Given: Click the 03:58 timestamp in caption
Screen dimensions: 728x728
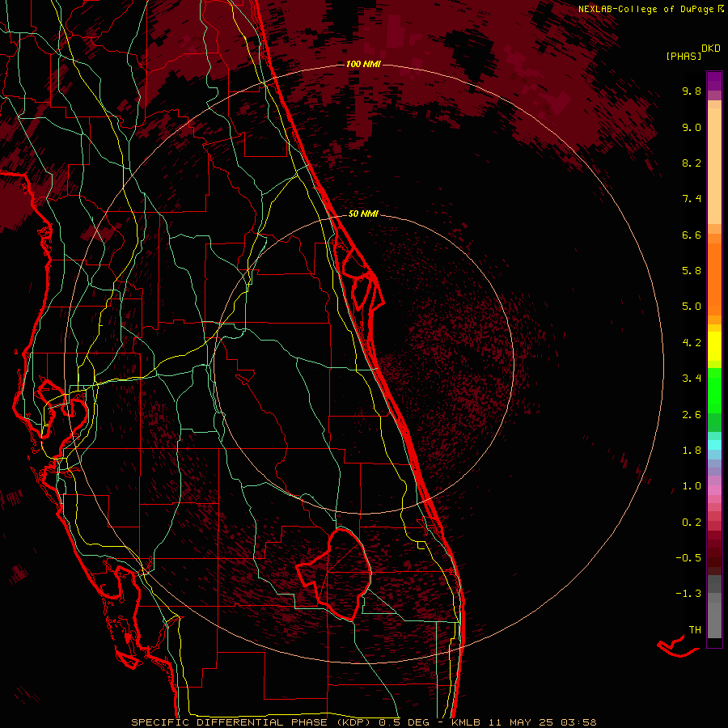Looking at the screenshot, I should pyautogui.click(x=578, y=722).
